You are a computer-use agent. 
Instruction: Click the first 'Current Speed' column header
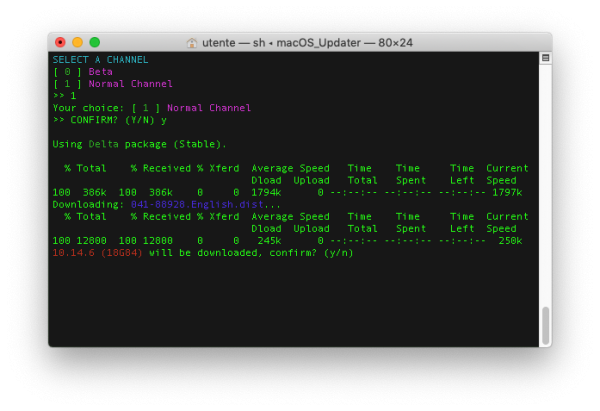(507, 175)
